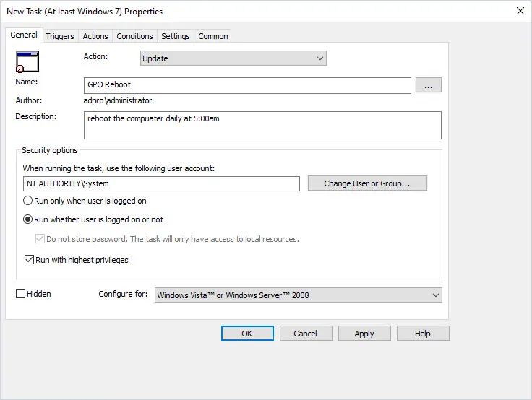This screenshot has width=532, height=400.
Task: Toggle Run with highest privileges checkbox
Action: 29,260
